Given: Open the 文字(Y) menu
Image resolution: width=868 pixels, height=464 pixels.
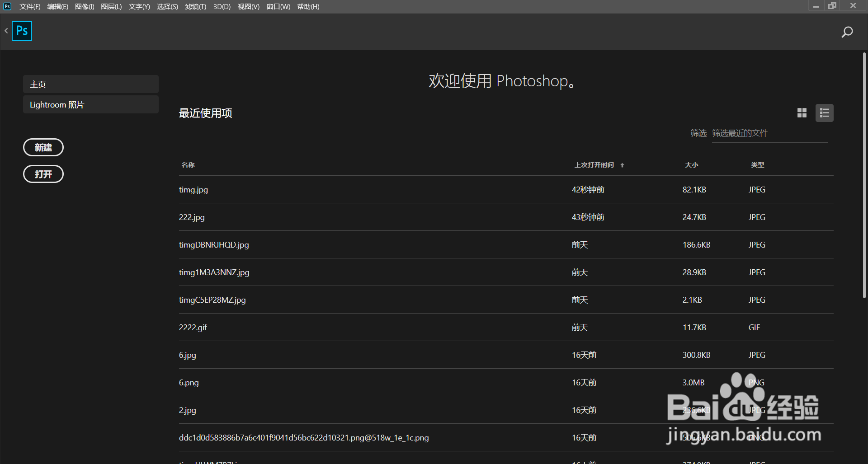Looking at the screenshot, I should coord(139,6).
